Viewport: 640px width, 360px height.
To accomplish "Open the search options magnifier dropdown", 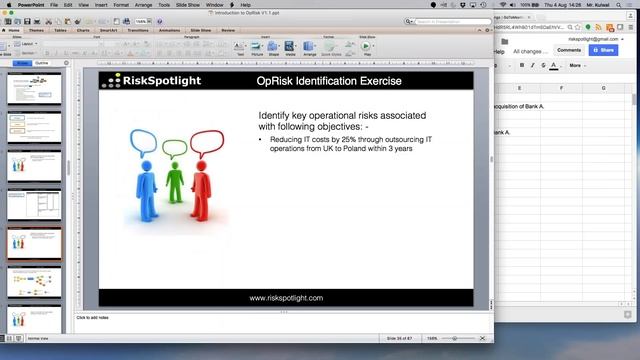I will click(x=409, y=21).
